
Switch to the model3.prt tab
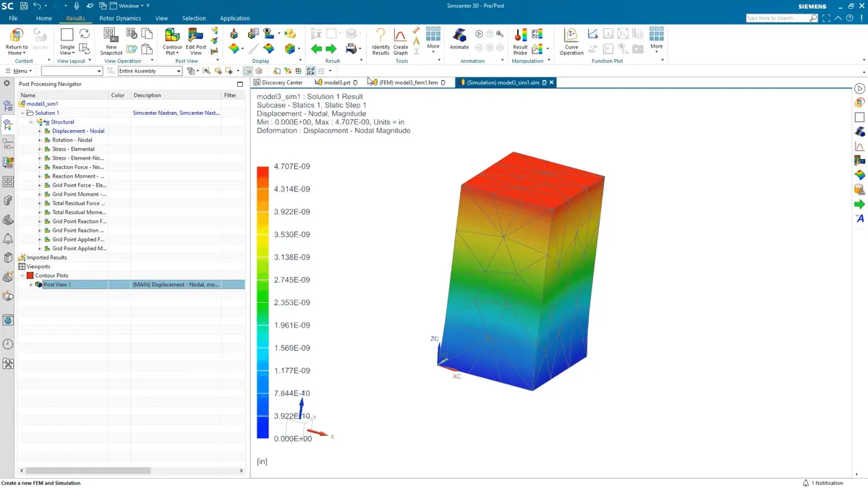click(336, 82)
